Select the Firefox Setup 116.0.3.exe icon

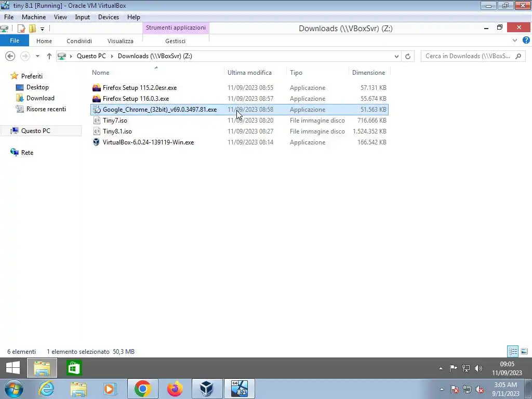pyautogui.click(x=97, y=98)
